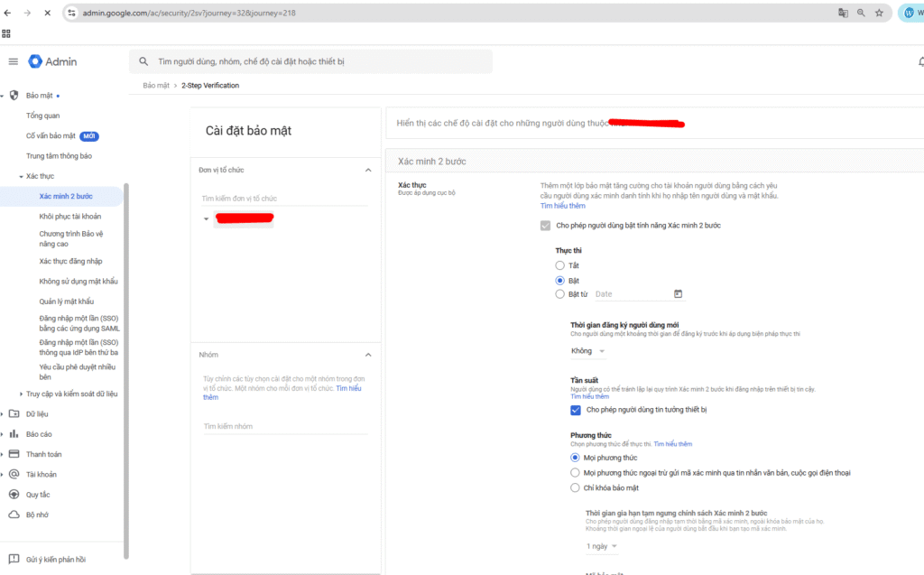Click the Báo cáo chart icon
This screenshot has width=924, height=575.
click(x=14, y=434)
